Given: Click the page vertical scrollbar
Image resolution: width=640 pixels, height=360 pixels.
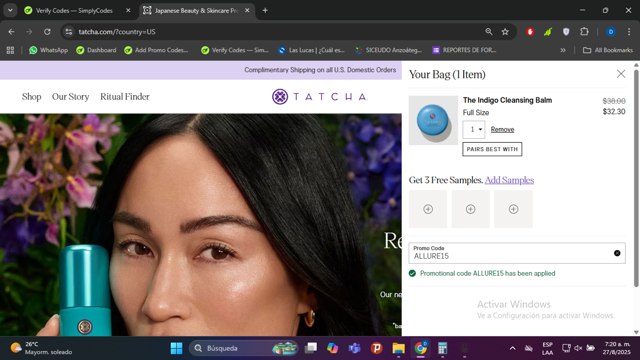Looking at the screenshot, I should [x=636, y=178].
